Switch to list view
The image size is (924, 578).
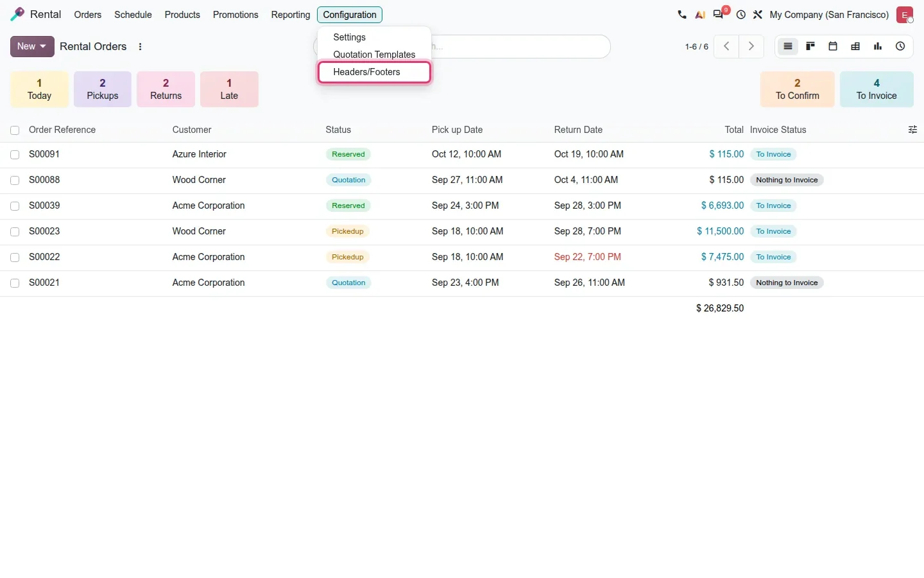[788, 46]
